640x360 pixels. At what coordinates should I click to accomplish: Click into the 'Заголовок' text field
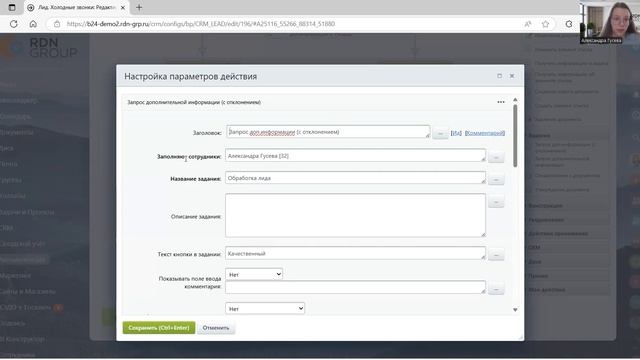click(x=328, y=132)
